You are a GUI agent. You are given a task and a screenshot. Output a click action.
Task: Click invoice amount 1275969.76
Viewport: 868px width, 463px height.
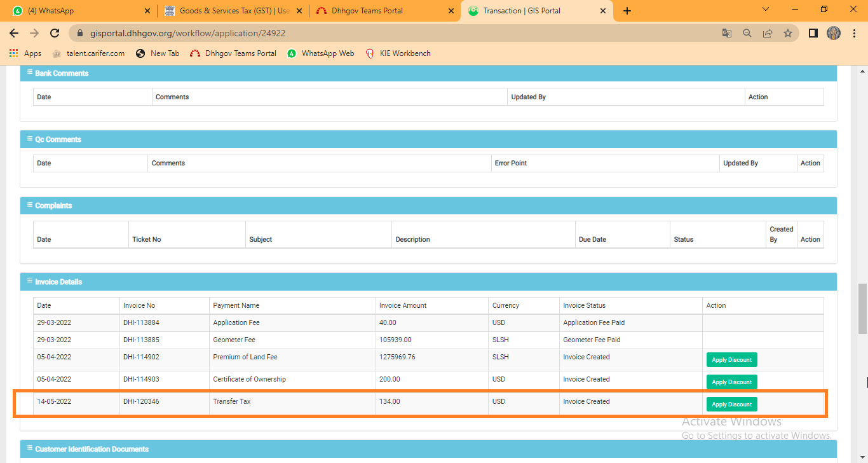(x=397, y=357)
